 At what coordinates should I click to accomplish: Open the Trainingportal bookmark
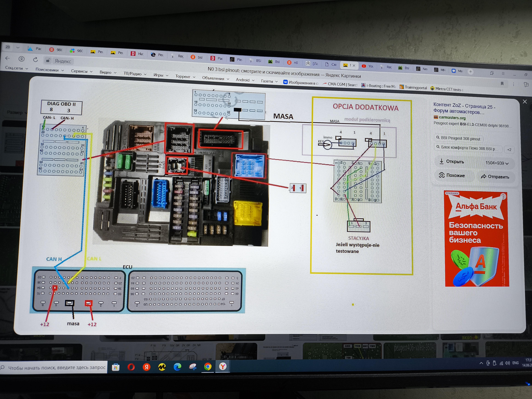click(413, 87)
